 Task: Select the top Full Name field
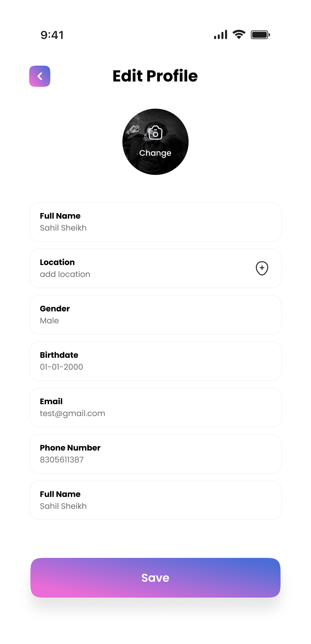pyautogui.click(x=155, y=222)
